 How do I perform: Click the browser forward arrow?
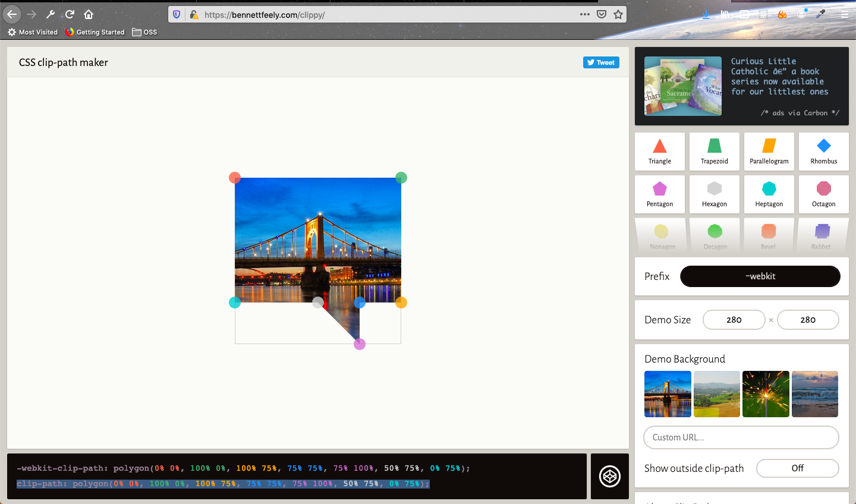coord(32,14)
